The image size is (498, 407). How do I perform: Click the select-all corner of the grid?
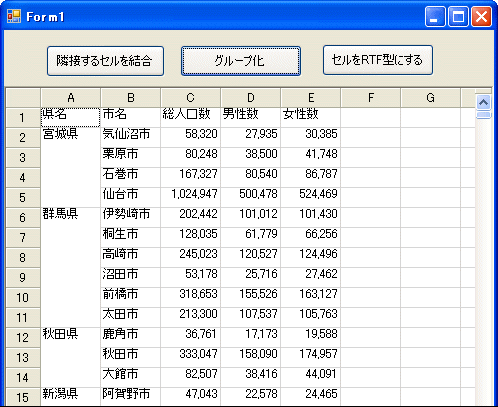(23, 98)
